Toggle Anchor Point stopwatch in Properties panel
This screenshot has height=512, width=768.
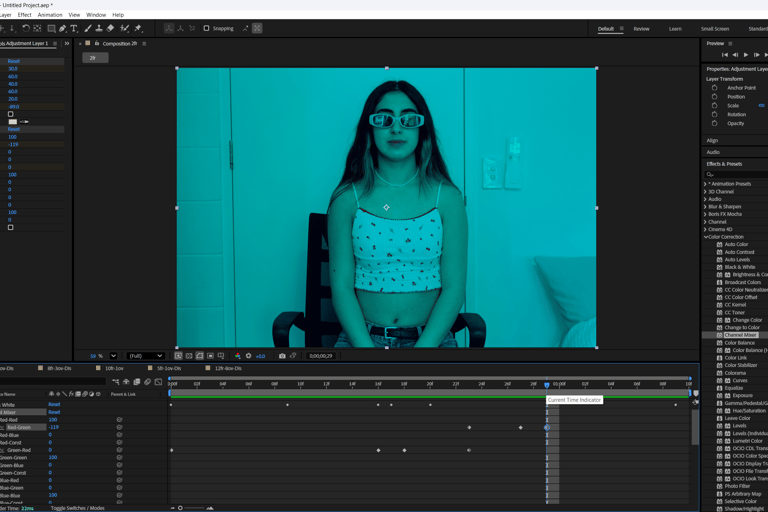coord(714,88)
